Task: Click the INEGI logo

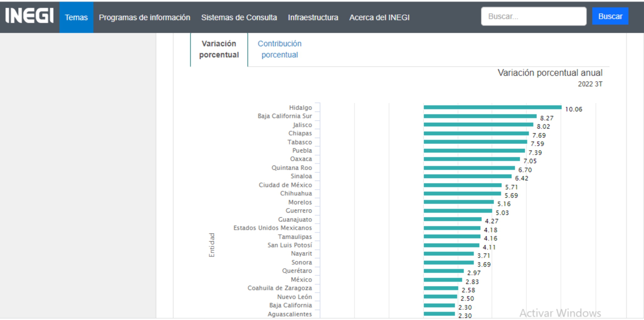Action: [x=29, y=16]
